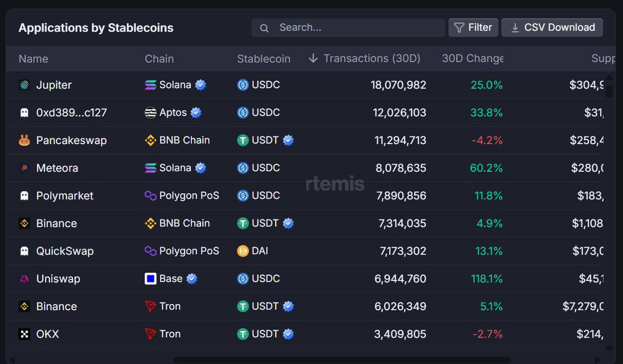Open the Jupiter application name

tap(54, 85)
